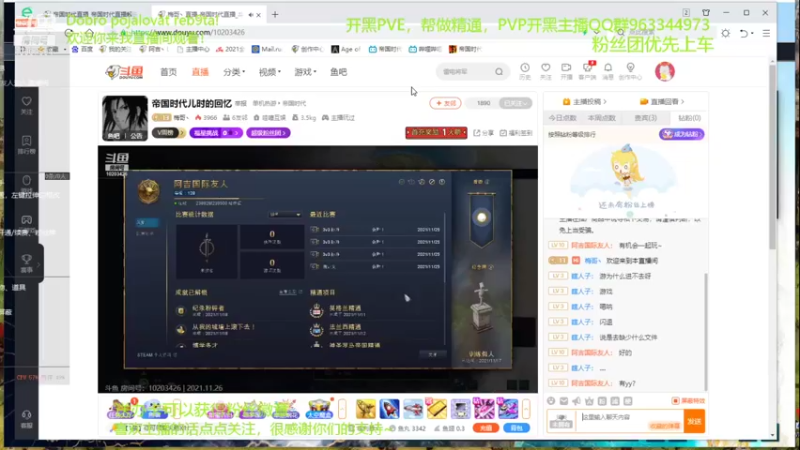The width and height of the screenshot is (800, 450).
Task: Open the client download icon with badge
Action: pos(587,71)
